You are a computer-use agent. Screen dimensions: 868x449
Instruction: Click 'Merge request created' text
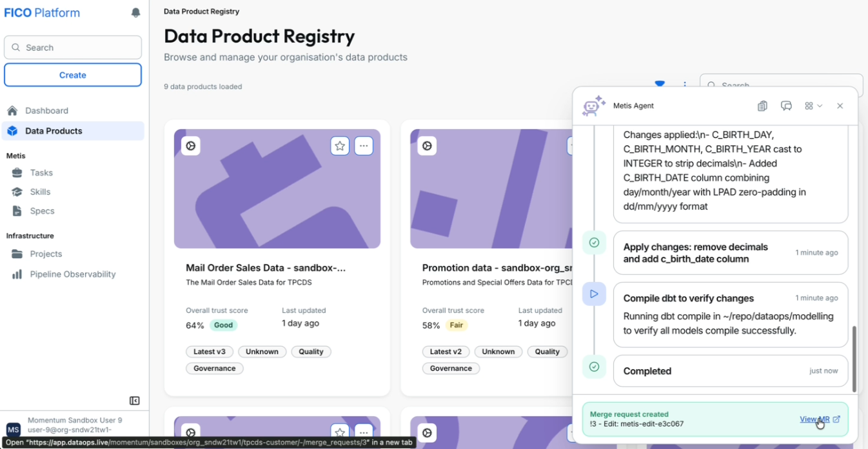tap(629, 414)
